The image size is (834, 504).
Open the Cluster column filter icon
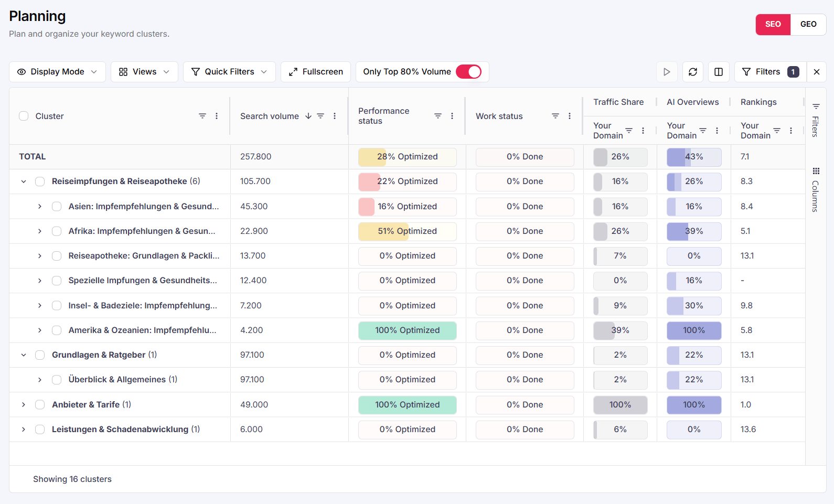coord(202,116)
